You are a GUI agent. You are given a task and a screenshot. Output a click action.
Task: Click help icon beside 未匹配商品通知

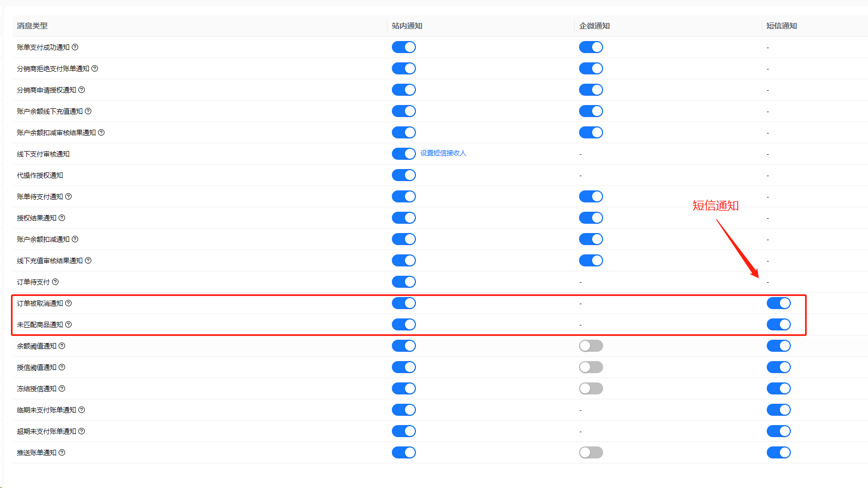point(68,324)
